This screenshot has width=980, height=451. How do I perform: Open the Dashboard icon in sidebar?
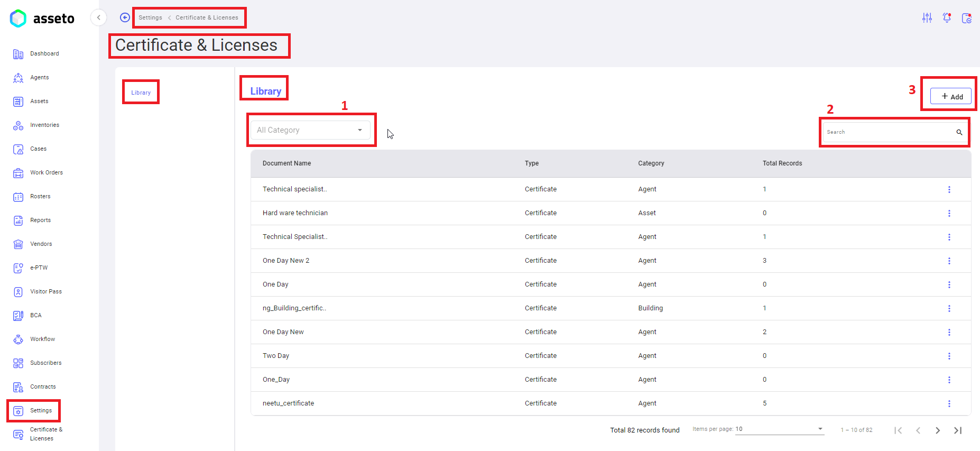coord(18,54)
